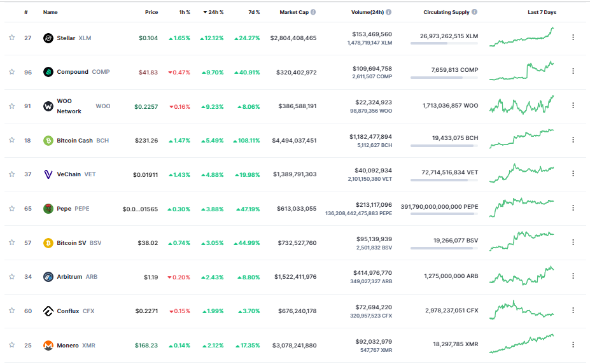The height and width of the screenshot is (364, 590).
Task: Open Compound row three-dot menu
Action: coord(573,71)
